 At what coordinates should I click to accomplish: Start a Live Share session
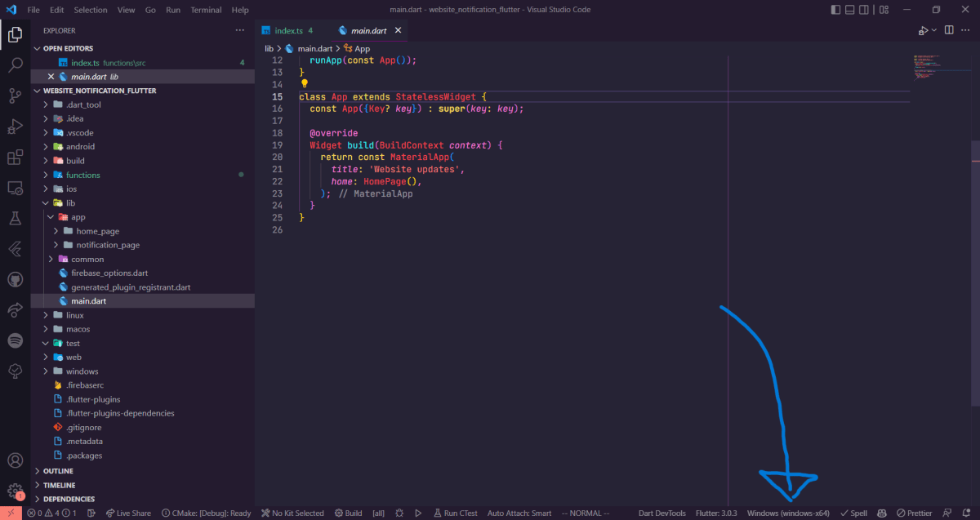[x=128, y=513]
